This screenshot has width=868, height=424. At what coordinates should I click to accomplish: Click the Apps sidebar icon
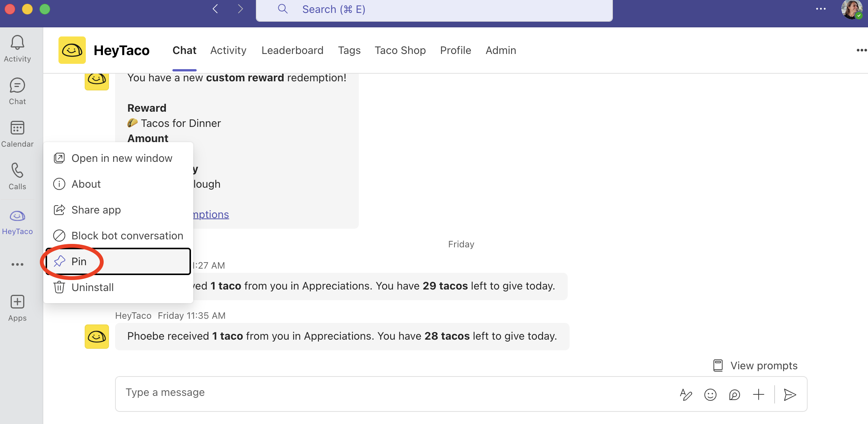17,308
